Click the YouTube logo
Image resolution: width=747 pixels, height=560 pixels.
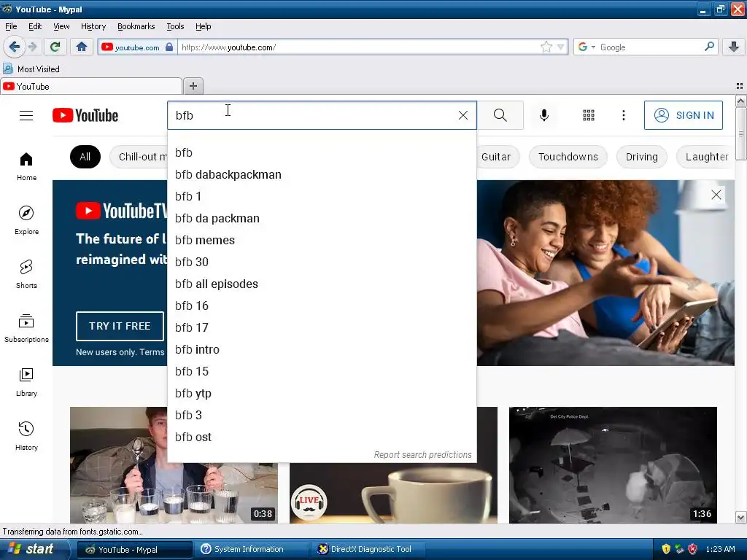[x=85, y=115]
